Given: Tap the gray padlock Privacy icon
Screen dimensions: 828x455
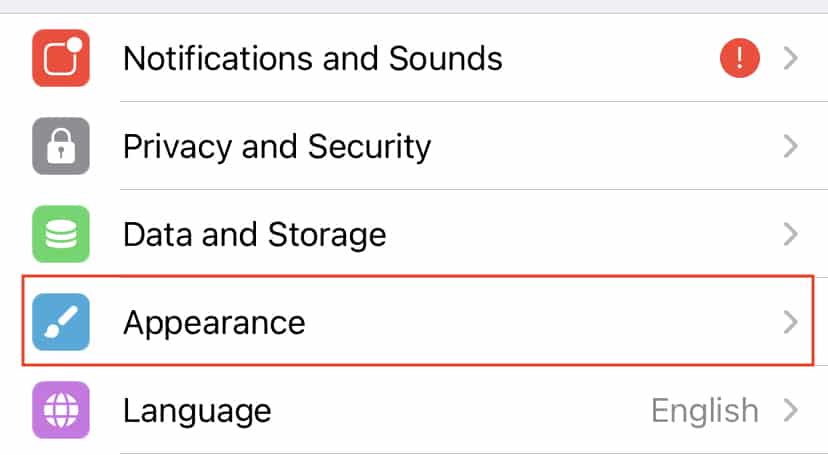Looking at the screenshot, I should pos(61,146).
